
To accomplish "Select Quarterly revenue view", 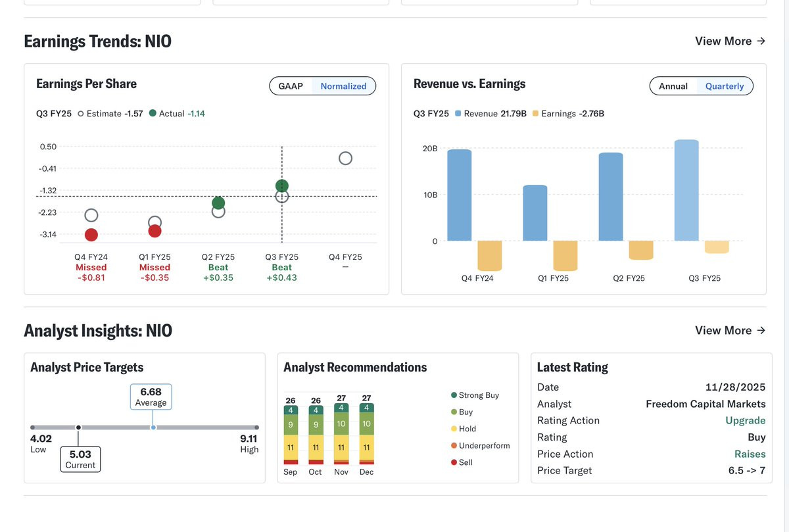I will coord(725,86).
